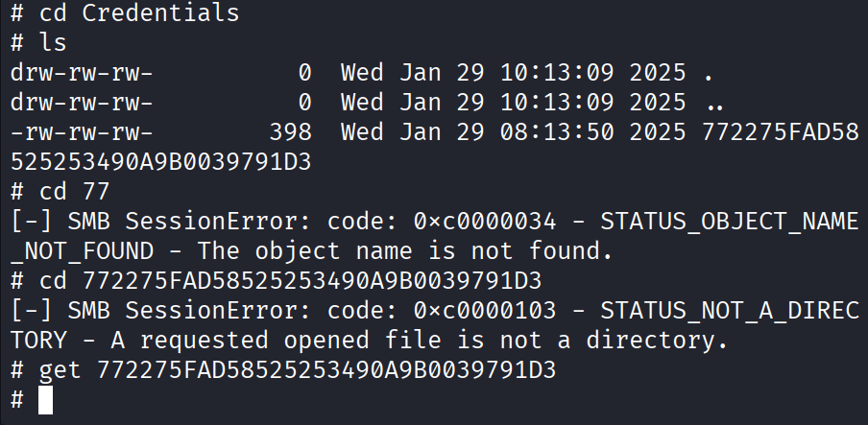
Task: Click the first "drw-rw-rw-" permissions entry
Action: point(82,73)
